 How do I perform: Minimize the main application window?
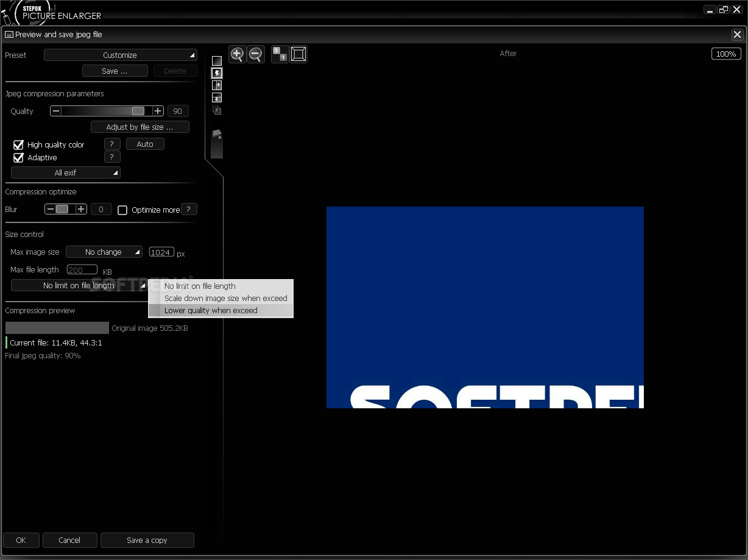point(710,9)
